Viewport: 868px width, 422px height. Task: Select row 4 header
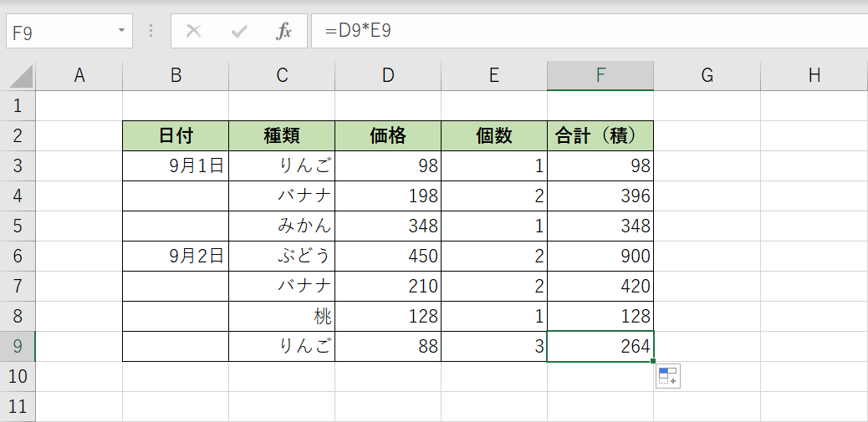click(x=18, y=196)
